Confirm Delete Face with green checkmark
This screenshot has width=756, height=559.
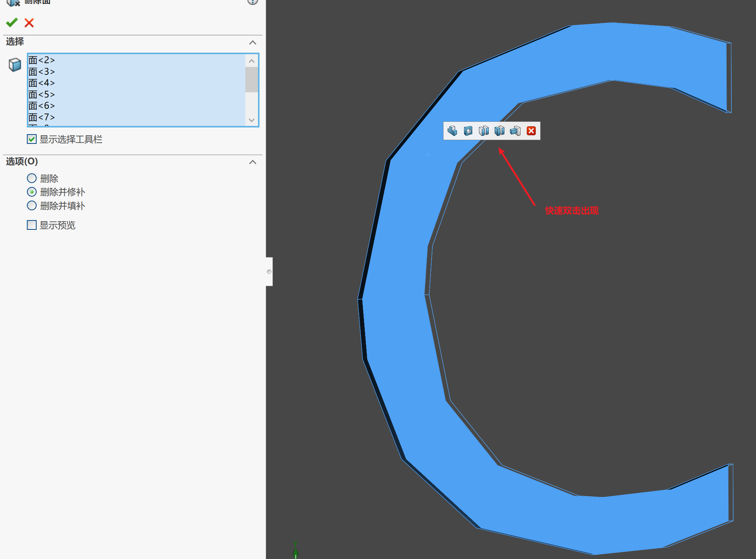pos(12,23)
